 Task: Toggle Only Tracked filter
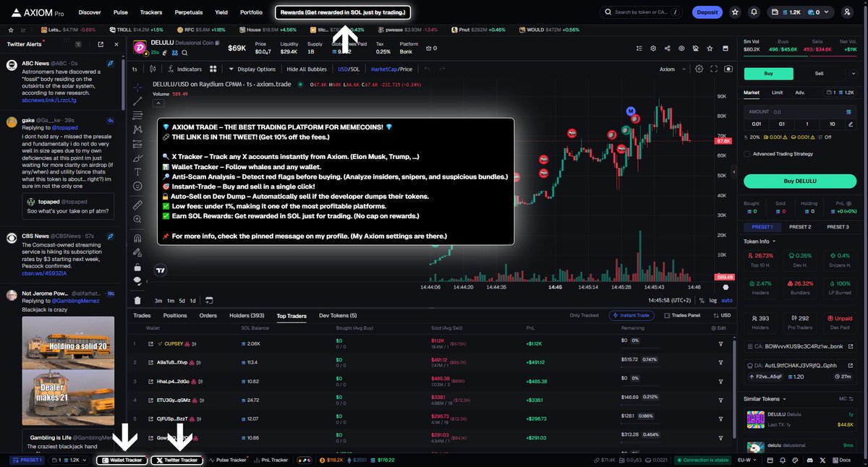[584, 315]
